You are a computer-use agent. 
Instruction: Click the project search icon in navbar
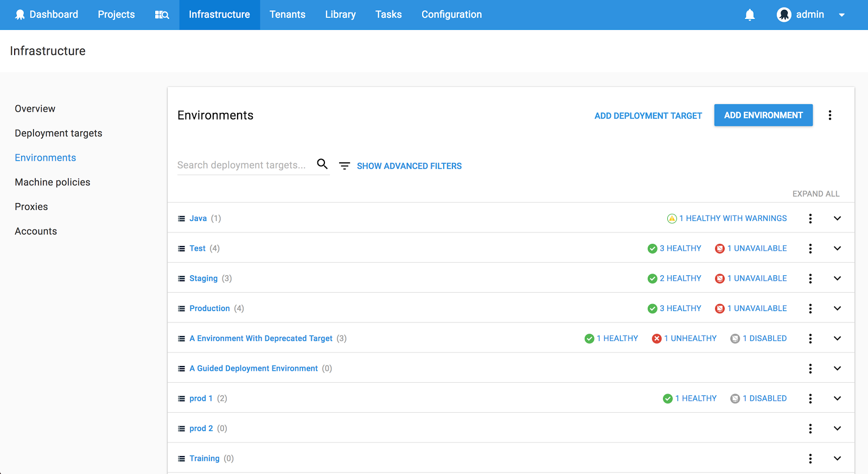[162, 15]
